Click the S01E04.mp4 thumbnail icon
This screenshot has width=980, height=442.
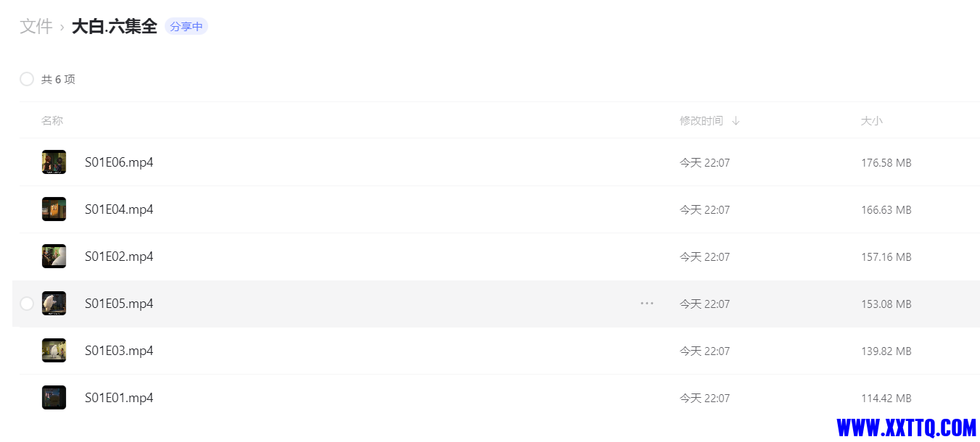point(54,209)
